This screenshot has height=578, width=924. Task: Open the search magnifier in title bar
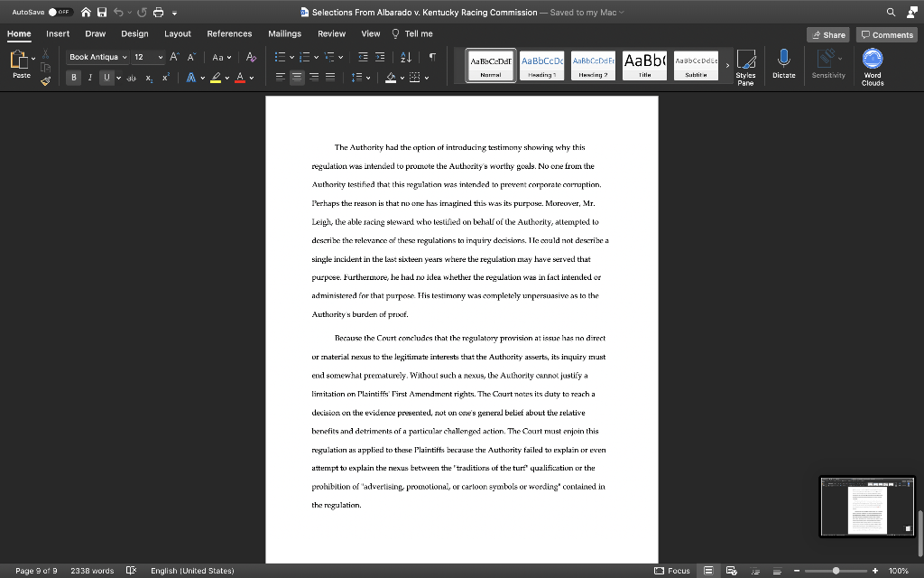point(891,12)
